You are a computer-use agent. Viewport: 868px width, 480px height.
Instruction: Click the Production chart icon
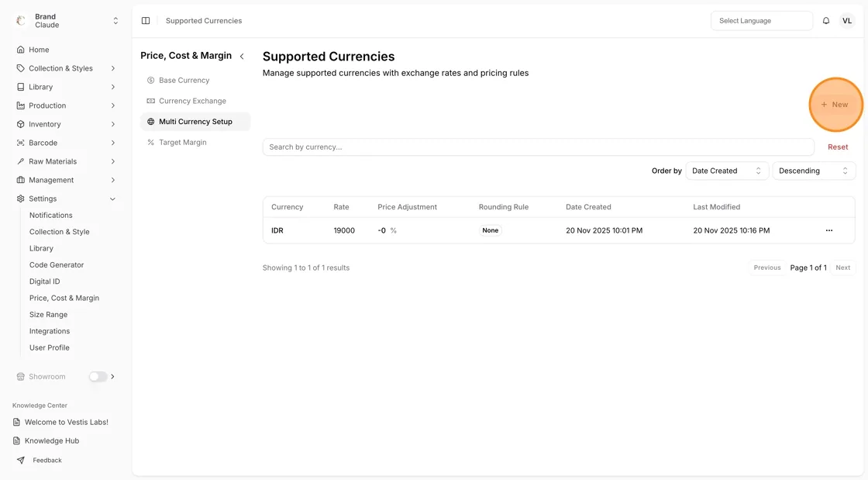pyautogui.click(x=20, y=105)
